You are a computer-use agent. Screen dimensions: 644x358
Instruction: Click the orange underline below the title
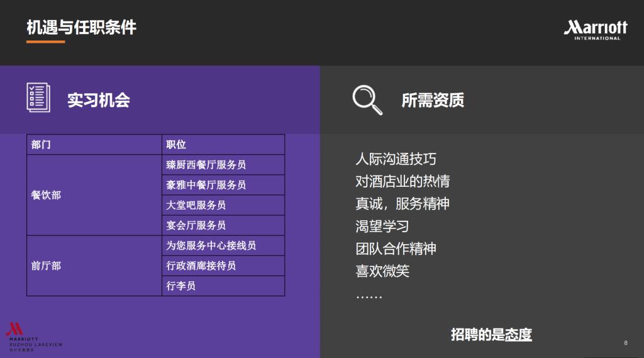pyautogui.click(x=45, y=42)
